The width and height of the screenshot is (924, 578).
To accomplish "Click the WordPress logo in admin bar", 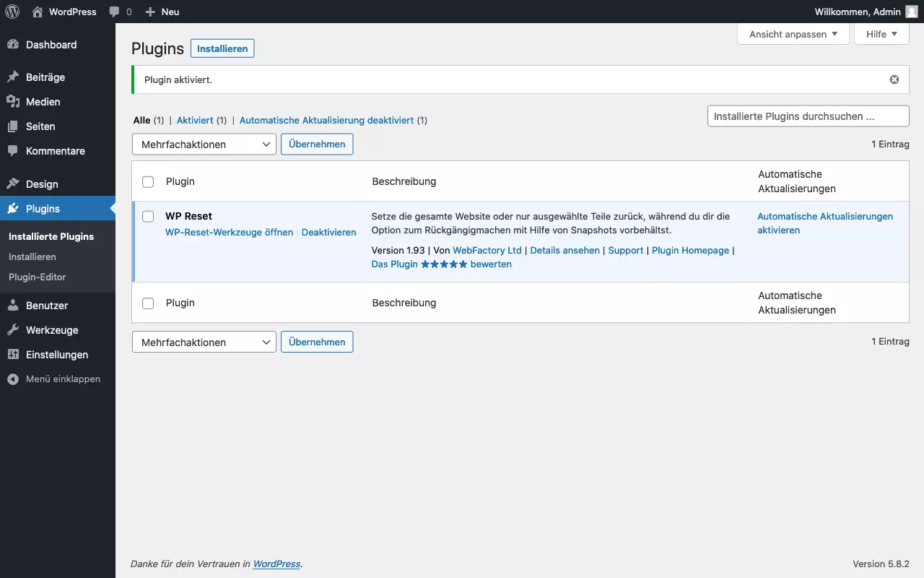I will point(12,12).
